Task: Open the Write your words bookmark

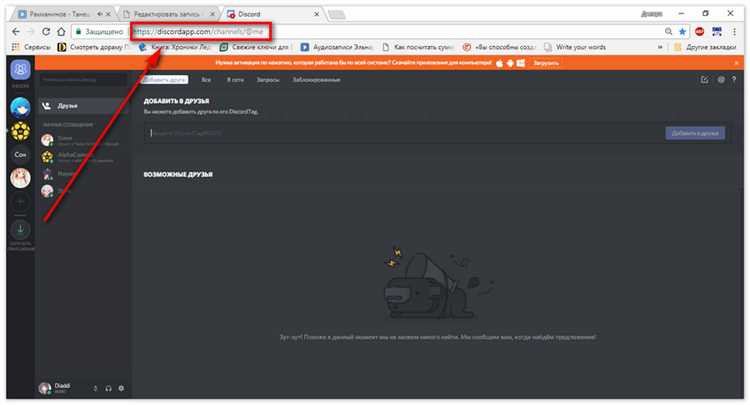Action: (x=575, y=47)
